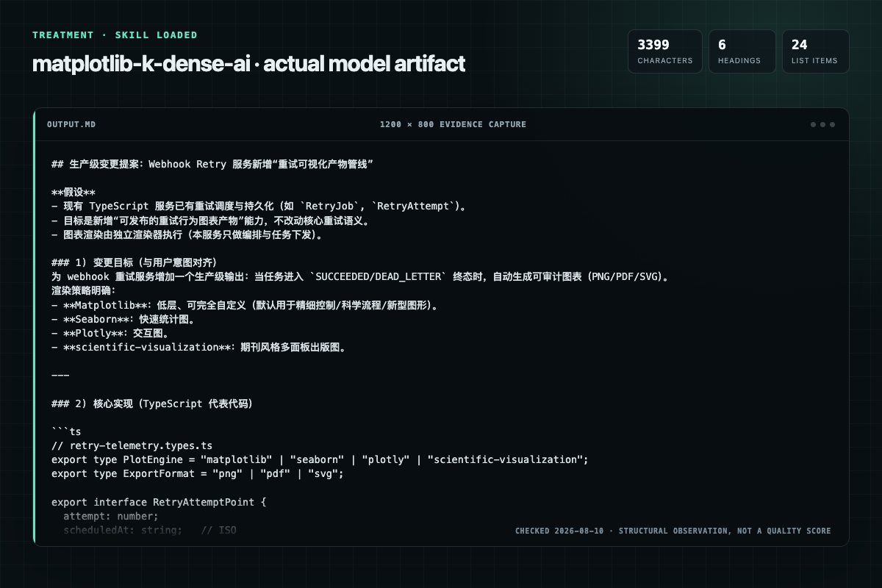Click the line mentioning `RetryJob`, `RetryAttempt`
The image size is (882, 588).
tap(260, 207)
